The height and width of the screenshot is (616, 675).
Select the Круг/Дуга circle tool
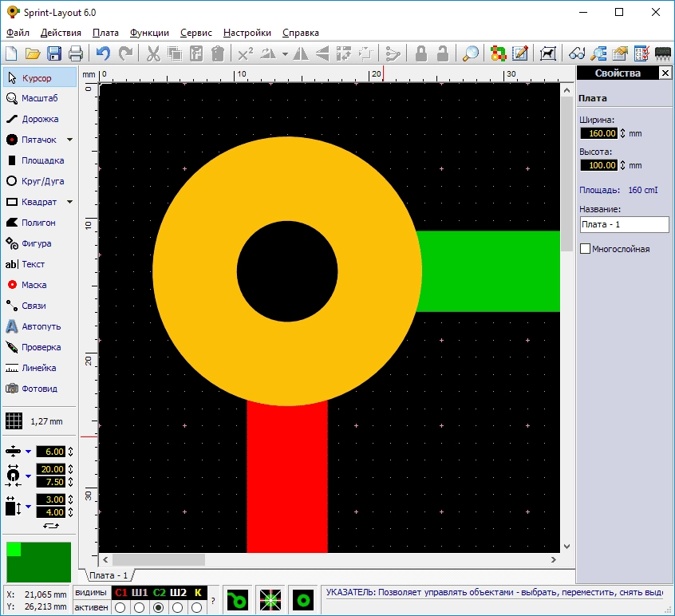(40, 181)
